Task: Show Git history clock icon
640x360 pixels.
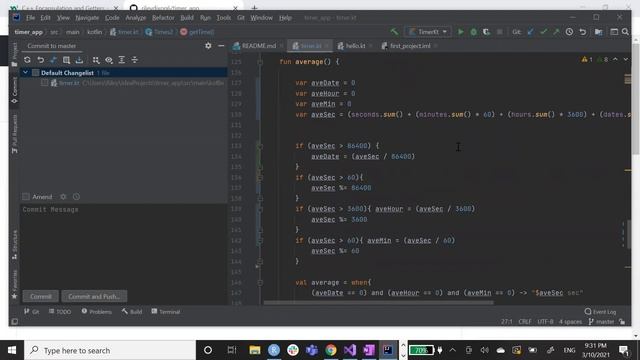Action: pyautogui.click(x=569, y=32)
